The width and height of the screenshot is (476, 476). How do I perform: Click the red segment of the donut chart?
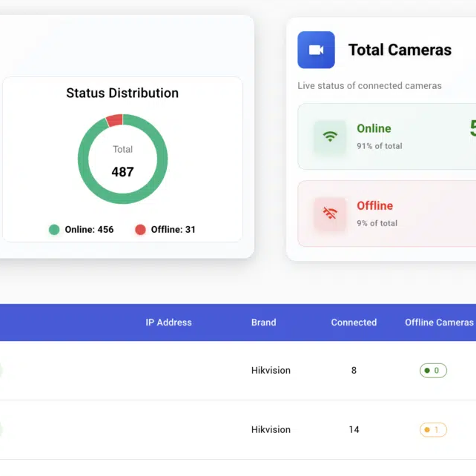[x=115, y=120]
